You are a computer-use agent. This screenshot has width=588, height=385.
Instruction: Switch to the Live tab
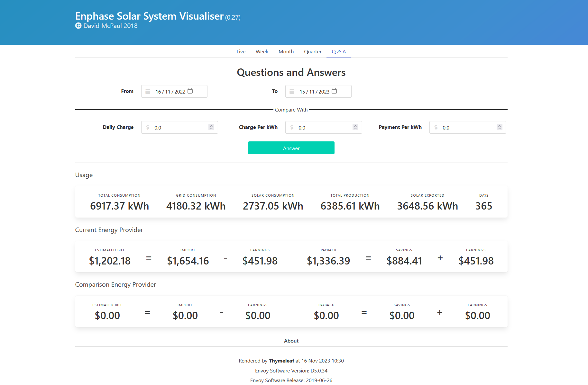pos(241,52)
